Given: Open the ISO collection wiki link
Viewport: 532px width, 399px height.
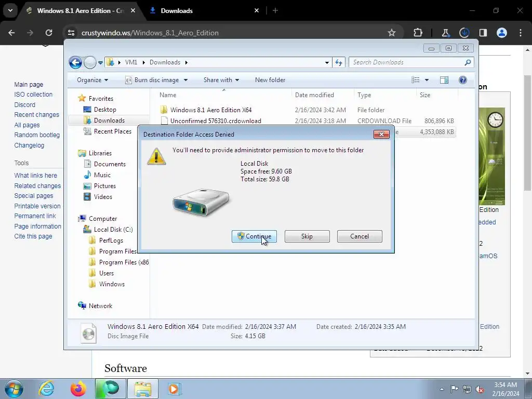Looking at the screenshot, I should [x=33, y=95].
